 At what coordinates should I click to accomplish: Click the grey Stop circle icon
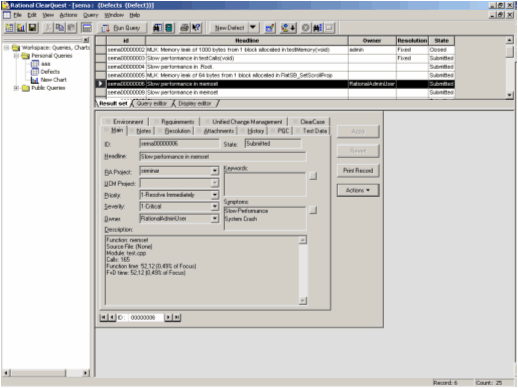coord(305,28)
